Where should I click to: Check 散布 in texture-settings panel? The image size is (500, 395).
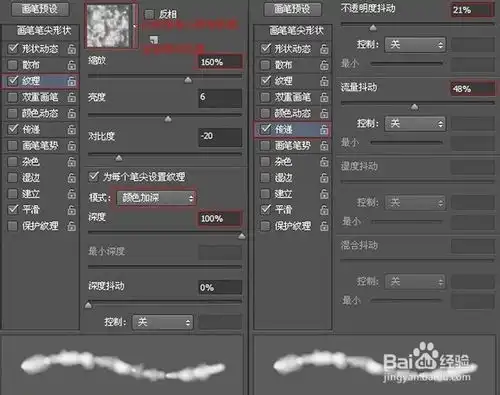[13, 65]
